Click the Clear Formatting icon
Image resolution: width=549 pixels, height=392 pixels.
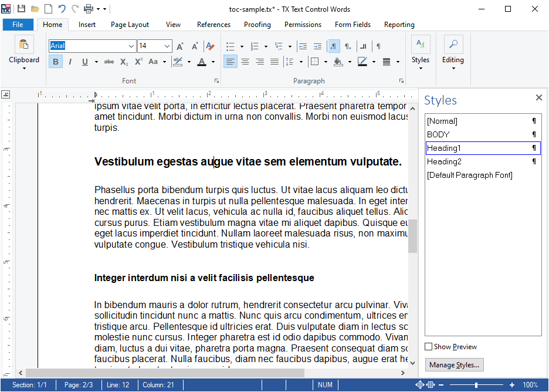210,46
